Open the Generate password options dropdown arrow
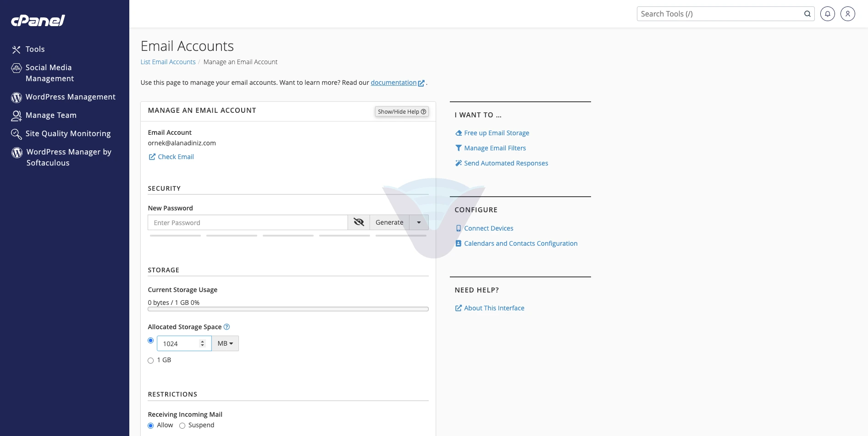The width and height of the screenshot is (868, 436). (x=419, y=222)
